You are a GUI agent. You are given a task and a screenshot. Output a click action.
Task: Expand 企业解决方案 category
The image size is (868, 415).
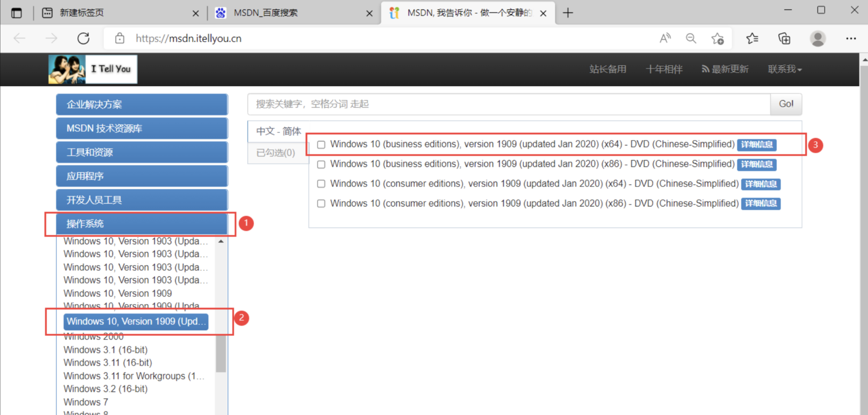(142, 105)
